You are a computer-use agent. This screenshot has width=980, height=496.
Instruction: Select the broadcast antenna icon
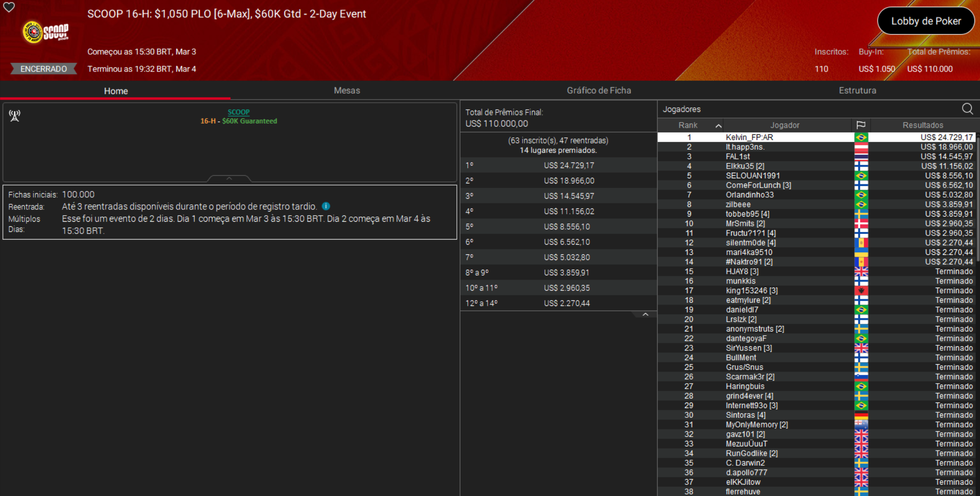coord(14,115)
